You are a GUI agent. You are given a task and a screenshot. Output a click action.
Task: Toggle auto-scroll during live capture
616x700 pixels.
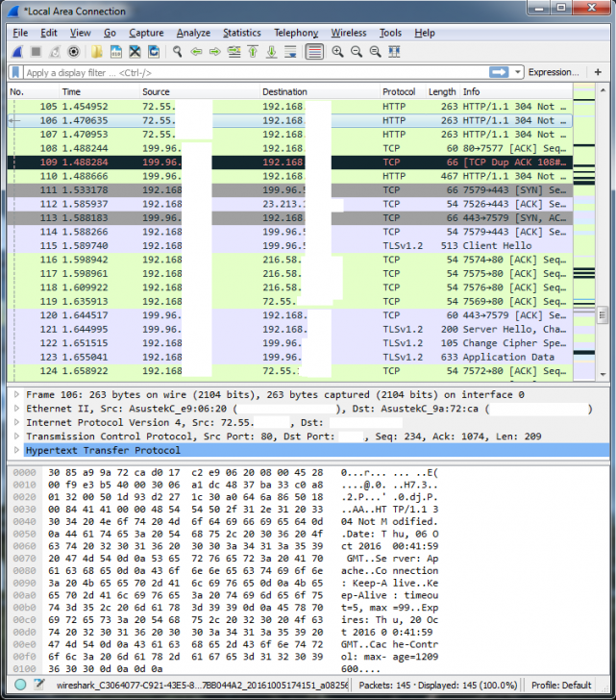point(290,52)
